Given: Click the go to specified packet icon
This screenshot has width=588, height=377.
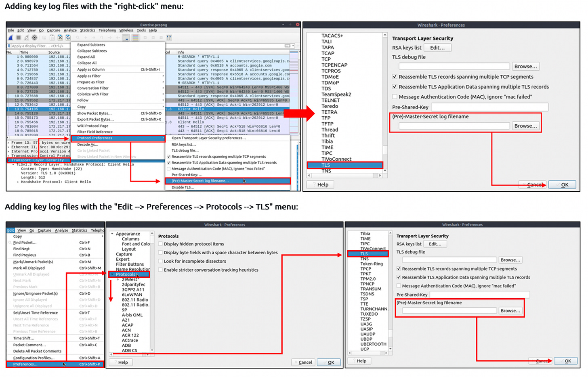Looking at the screenshot, I should pyautogui.click(x=101, y=38).
